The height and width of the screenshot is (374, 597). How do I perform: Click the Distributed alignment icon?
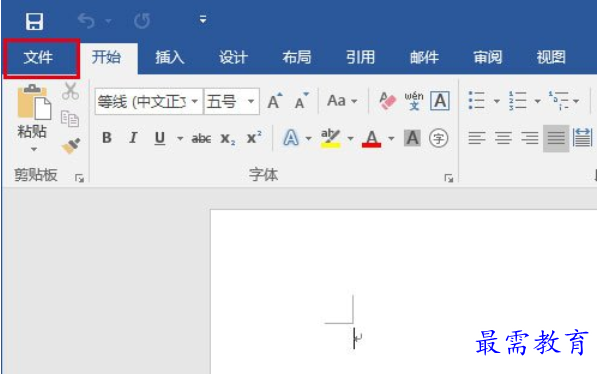(583, 138)
